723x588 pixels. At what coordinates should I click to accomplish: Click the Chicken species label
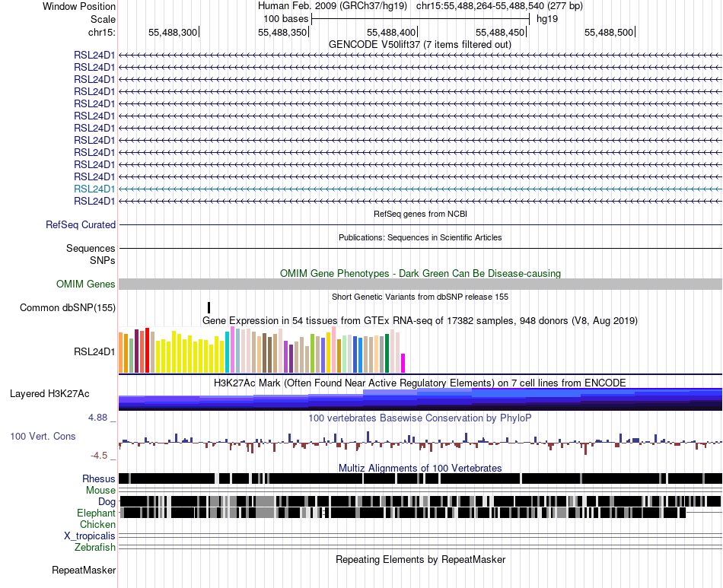(97, 524)
